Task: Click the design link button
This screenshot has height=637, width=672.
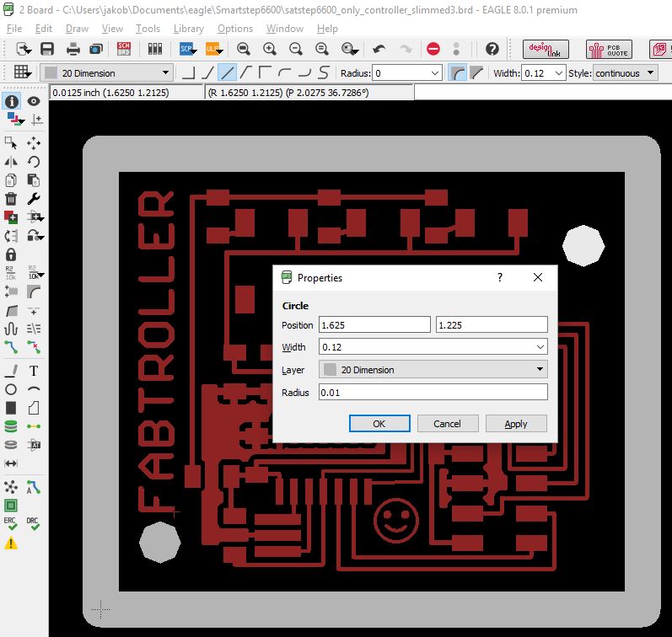Action: pyautogui.click(x=546, y=49)
